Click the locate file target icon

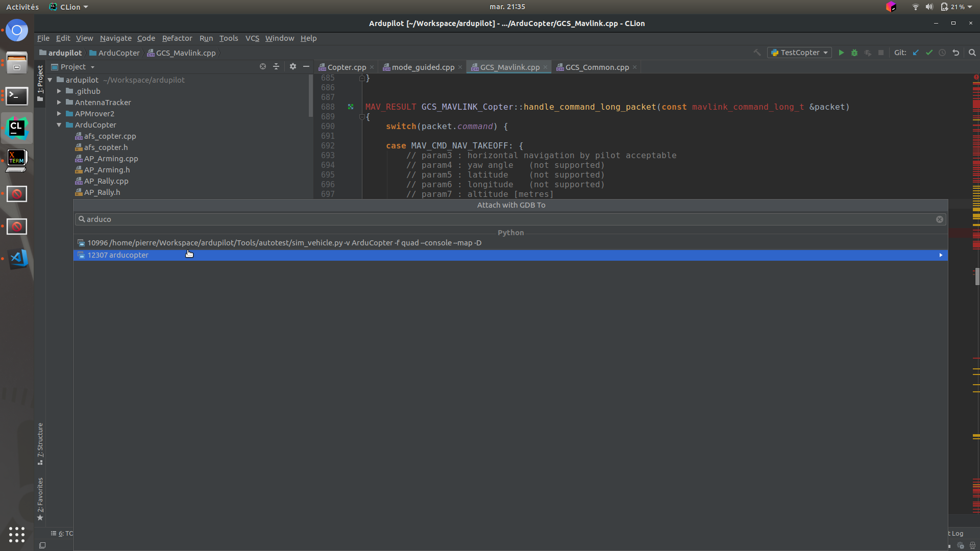point(262,66)
